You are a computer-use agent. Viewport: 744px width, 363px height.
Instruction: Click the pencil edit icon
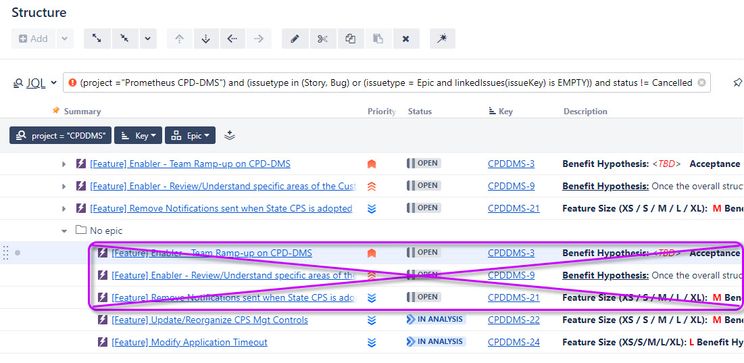[x=295, y=39]
